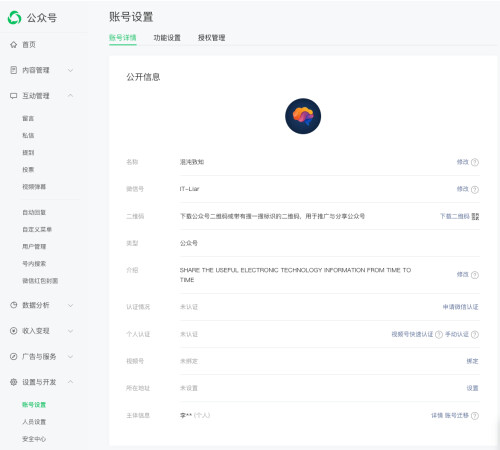Click 绑定 link in 视频号 row
The image size is (500, 450).
click(x=472, y=361)
